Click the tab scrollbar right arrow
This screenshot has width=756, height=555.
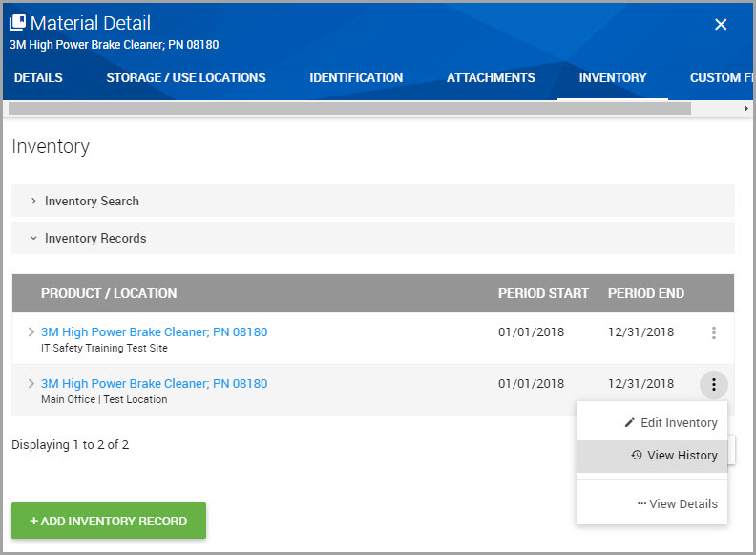click(x=745, y=109)
